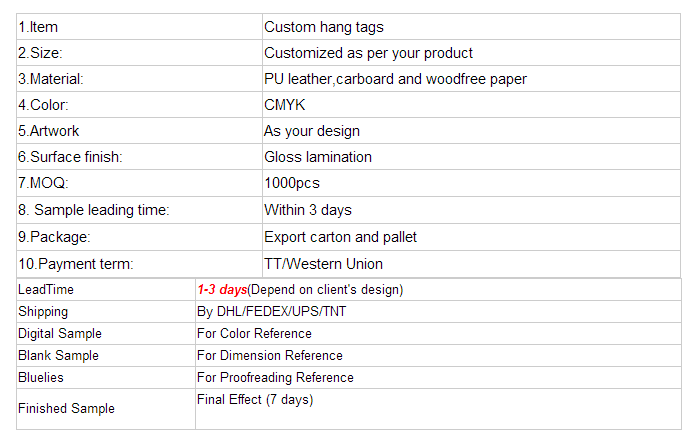
Task: Click 'PU leather,carboard and woodfree paper'
Action: 395,79
